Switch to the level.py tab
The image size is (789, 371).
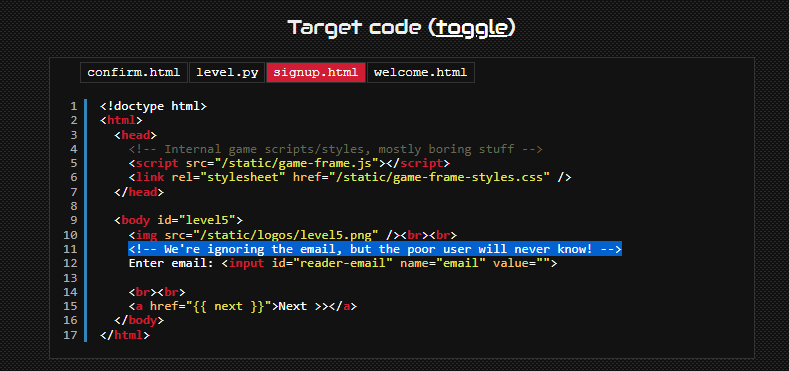point(227,72)
